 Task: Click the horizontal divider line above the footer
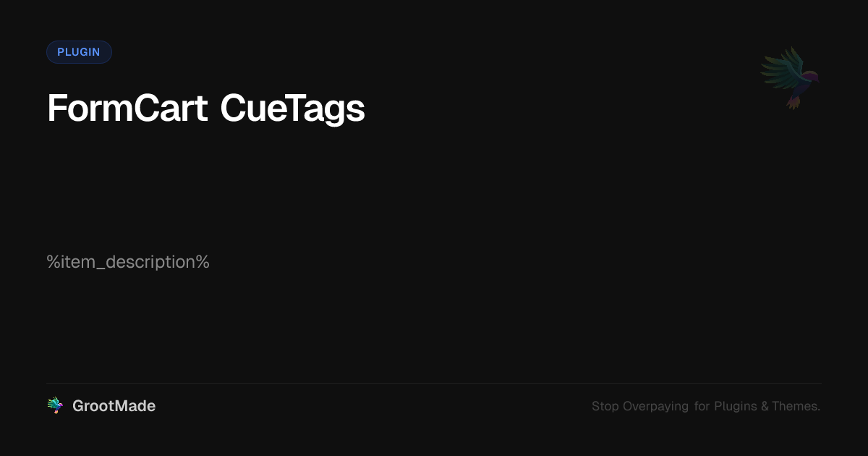(434, 383)
